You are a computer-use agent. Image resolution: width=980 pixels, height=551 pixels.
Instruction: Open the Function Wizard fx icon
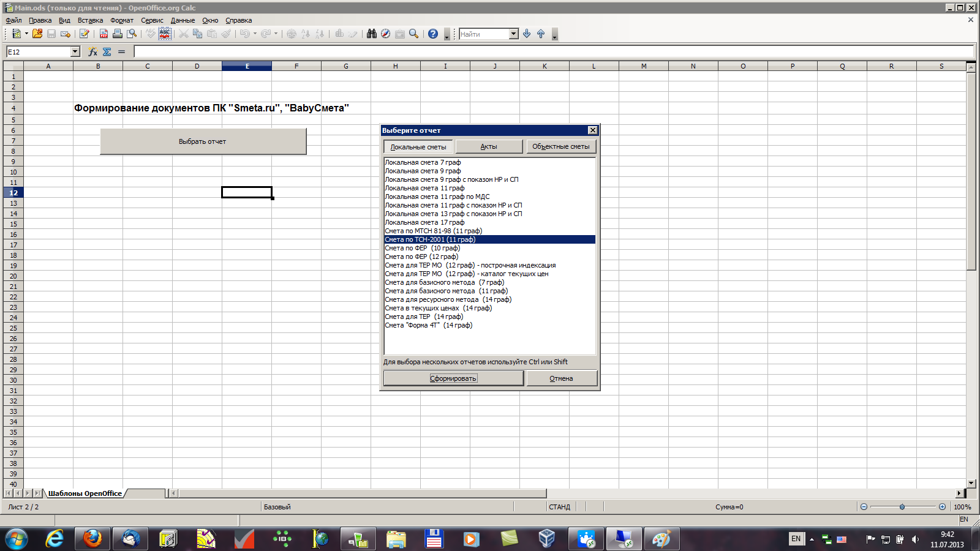92,52
